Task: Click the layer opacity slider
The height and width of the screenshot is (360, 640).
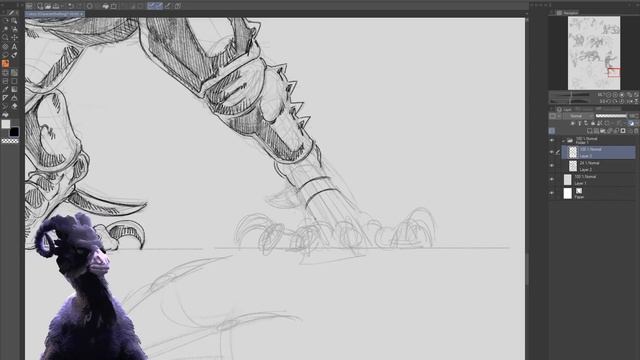Action: (x=611, y=116)
